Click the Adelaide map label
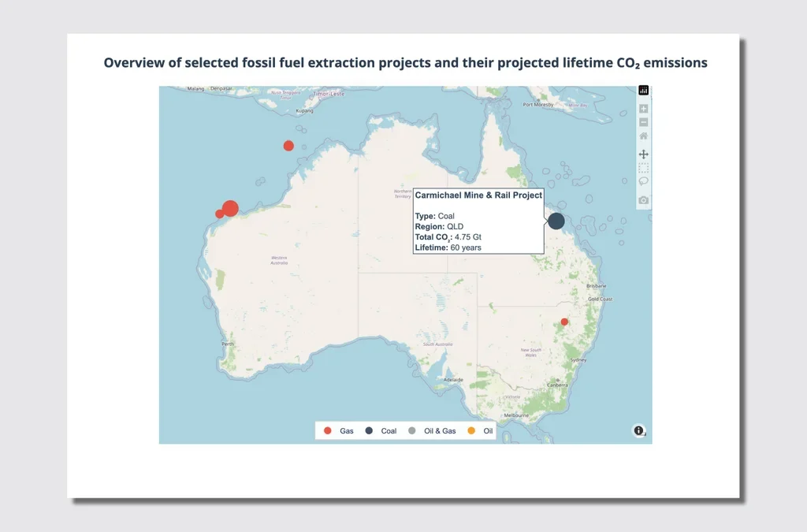 coord(453,380)
